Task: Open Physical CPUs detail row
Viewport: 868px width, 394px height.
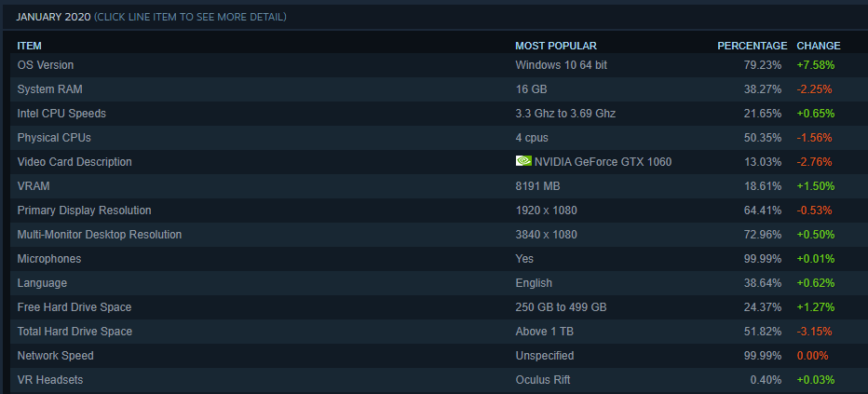Action: click(52, 138)
